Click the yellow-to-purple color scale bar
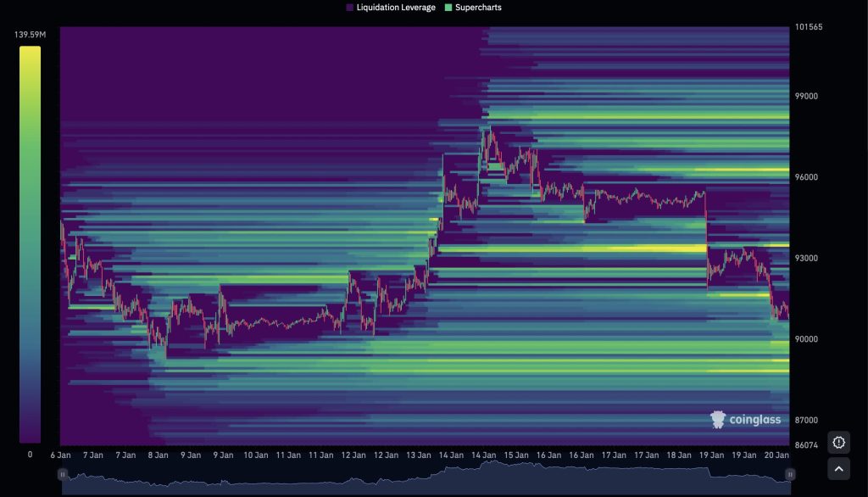This screenshot has width=868, height=497. [x=30, y=244]
